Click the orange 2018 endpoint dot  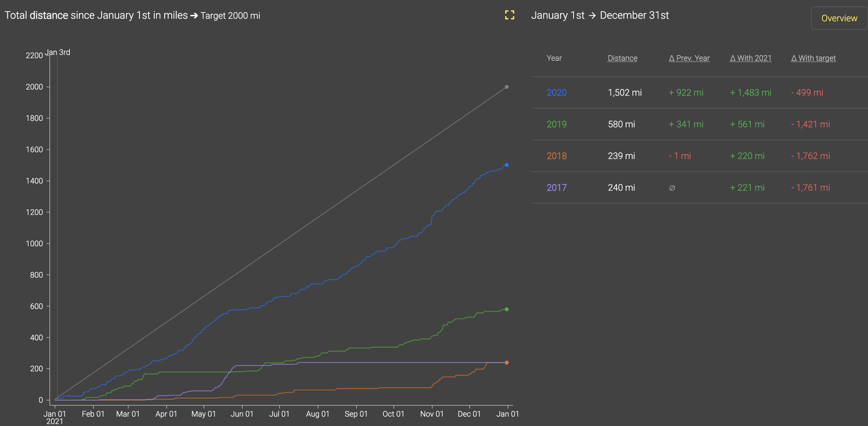[506, 363]
